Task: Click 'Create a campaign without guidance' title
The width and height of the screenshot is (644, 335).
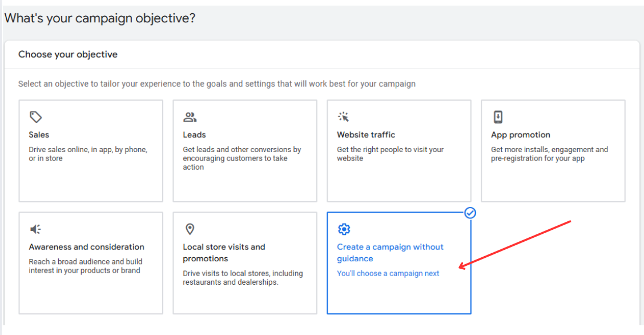Action: pos(390,253)
